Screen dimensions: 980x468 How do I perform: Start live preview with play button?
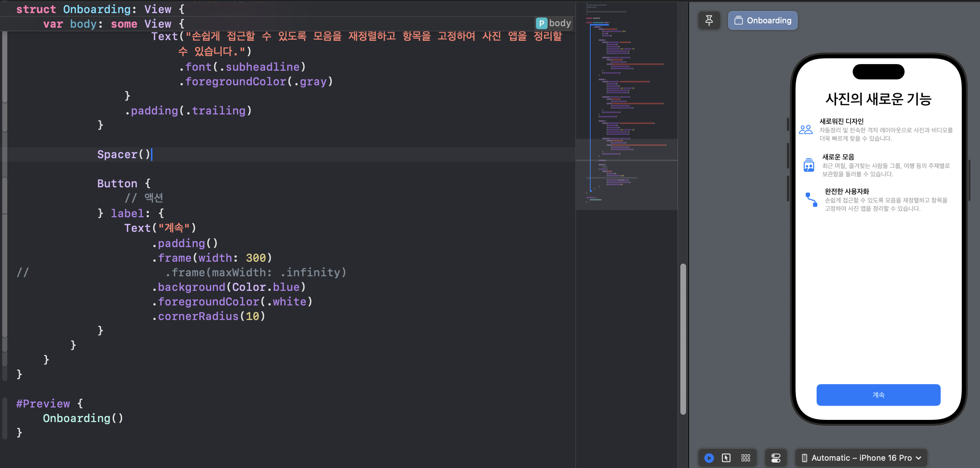[x=709, y=458]
